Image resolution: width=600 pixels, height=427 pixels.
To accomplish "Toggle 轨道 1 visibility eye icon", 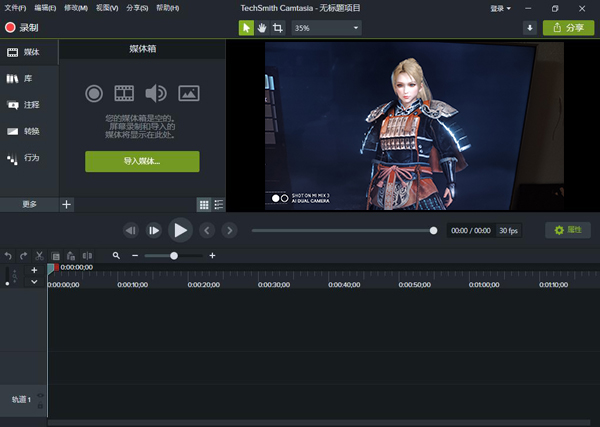I will (40, 395).
